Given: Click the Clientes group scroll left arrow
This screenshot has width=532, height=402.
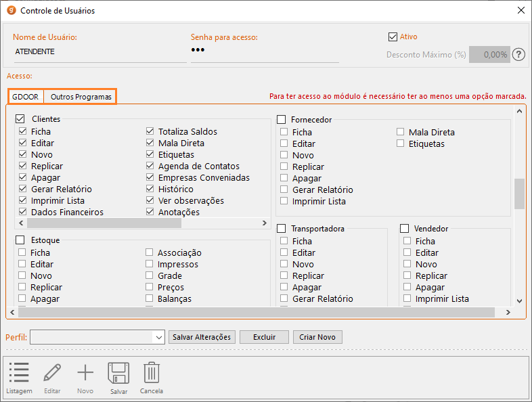Looking at the screenshot, I should [21, 223].
